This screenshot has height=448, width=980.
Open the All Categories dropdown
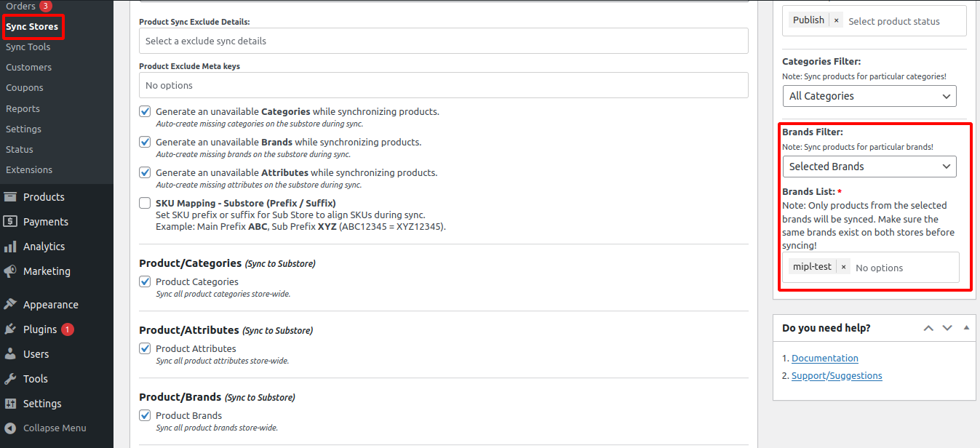pyautogui.click(x=869, y=96)
